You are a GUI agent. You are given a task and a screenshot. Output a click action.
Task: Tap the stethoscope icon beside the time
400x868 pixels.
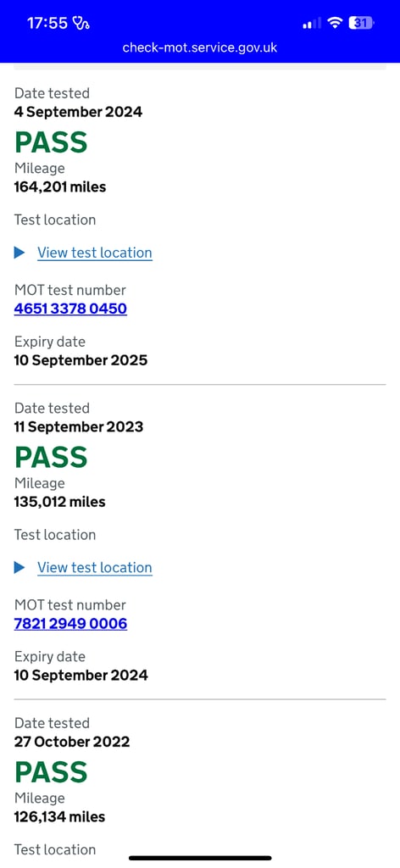pos(81,23)
